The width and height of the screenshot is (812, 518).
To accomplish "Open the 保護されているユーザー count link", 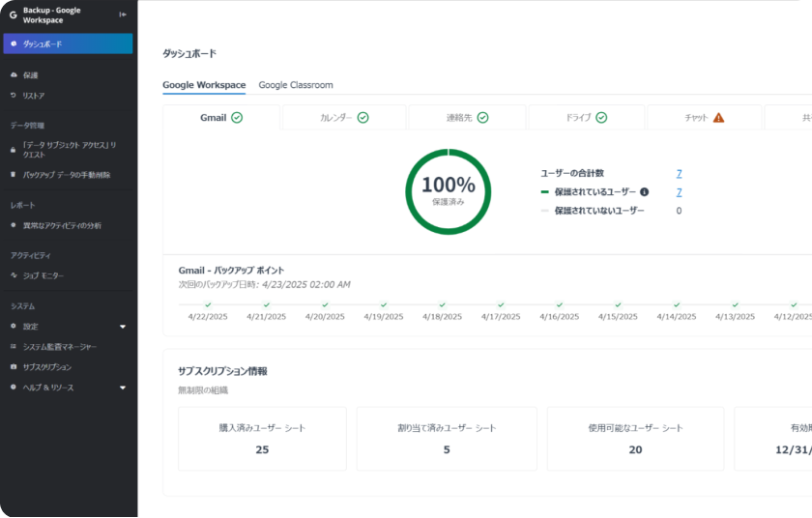I will coord(679,192).
